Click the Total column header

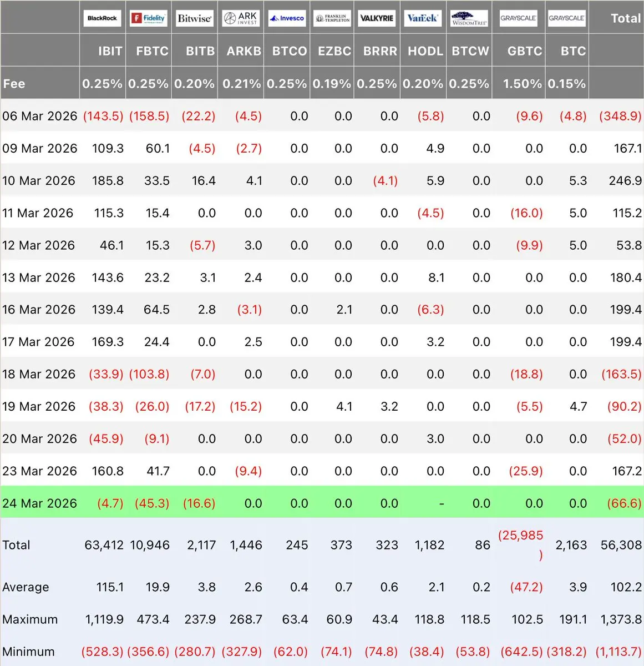pyautogui.click(x=626, y=18)
